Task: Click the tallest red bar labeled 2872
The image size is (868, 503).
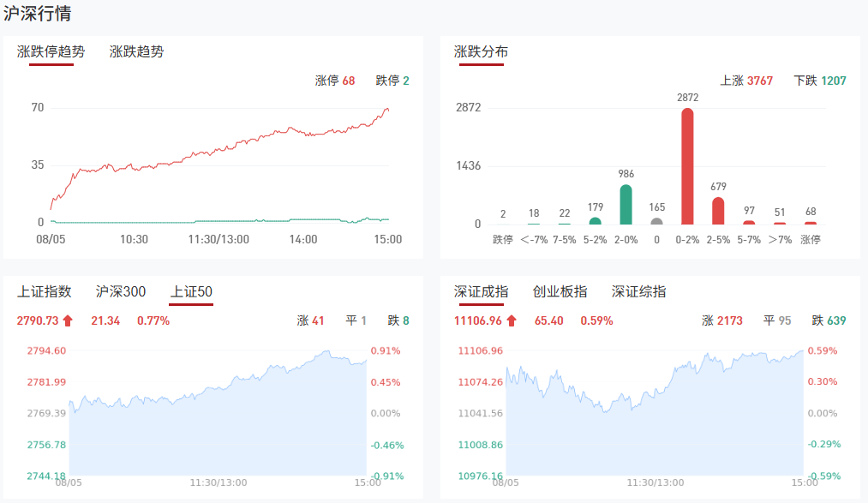Action: tap(687, 167)
